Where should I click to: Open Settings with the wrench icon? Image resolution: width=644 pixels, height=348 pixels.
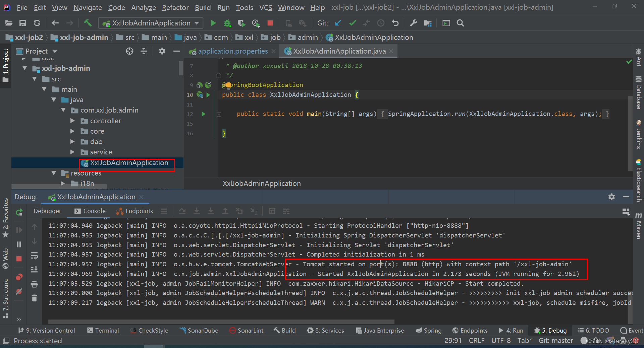pos(413,23)
